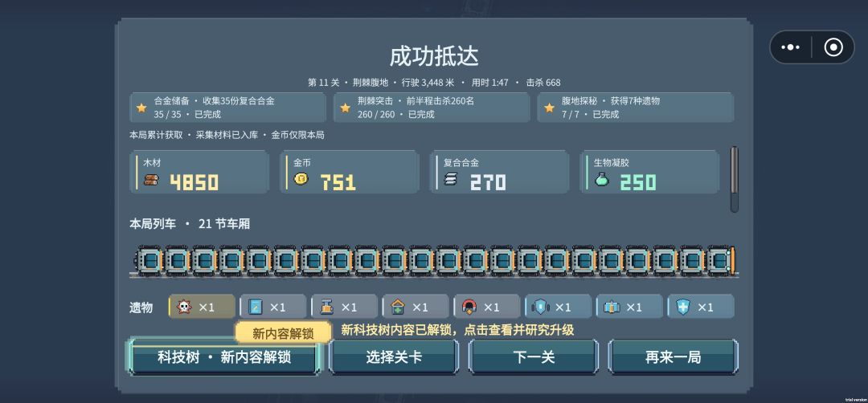868x403 pixels.
Task: Click star icon of 荆棘突击 objective
Action: pos(346,108)
